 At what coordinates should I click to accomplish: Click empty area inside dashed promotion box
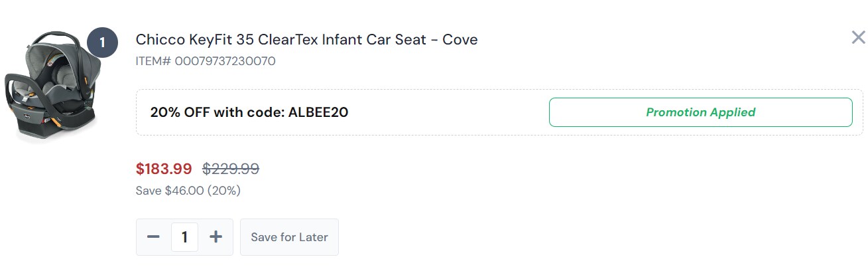(451, 112)
